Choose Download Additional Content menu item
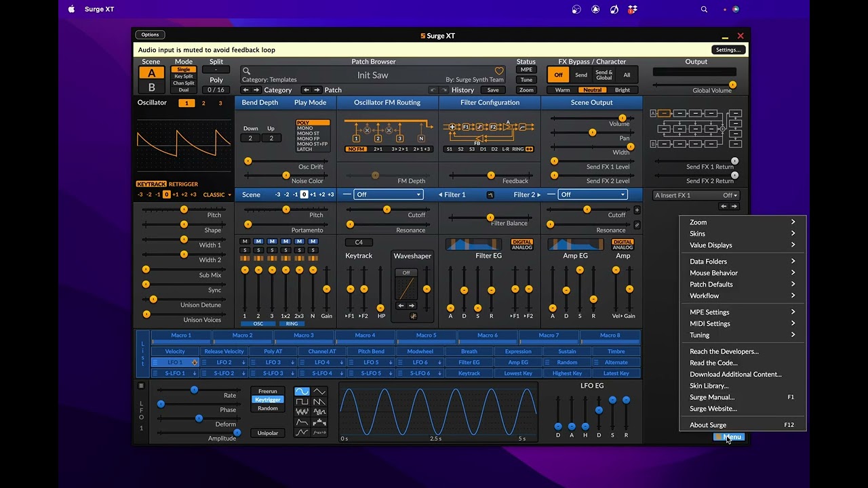868x488 pixels. pos(743,375)
